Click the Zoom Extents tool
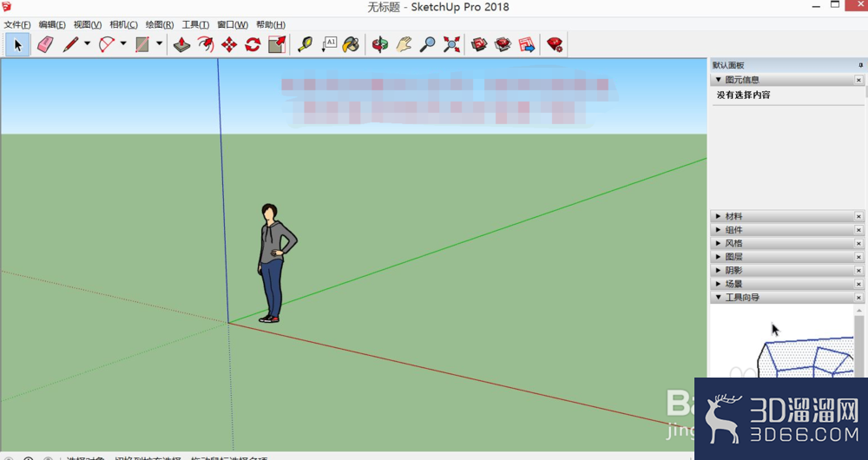 tap(451, 44)
